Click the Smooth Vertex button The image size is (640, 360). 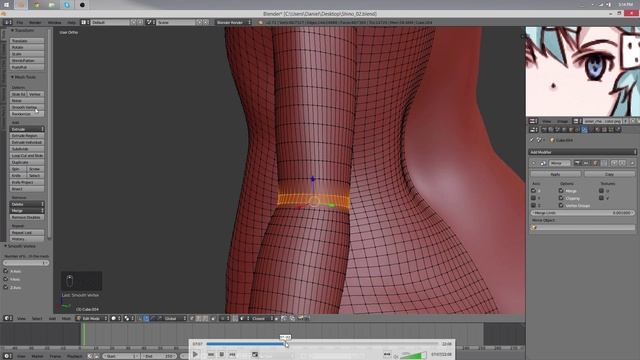27,107
